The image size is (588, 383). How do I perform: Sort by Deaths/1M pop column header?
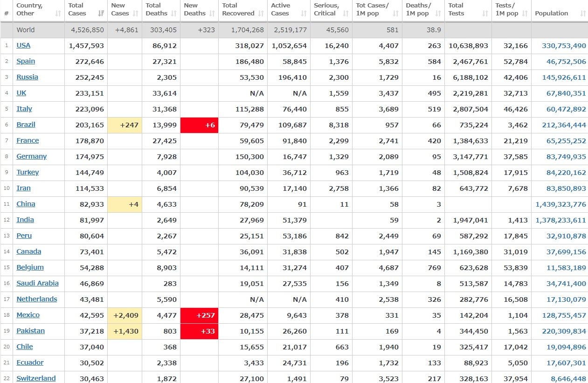(x=418, y=9)
